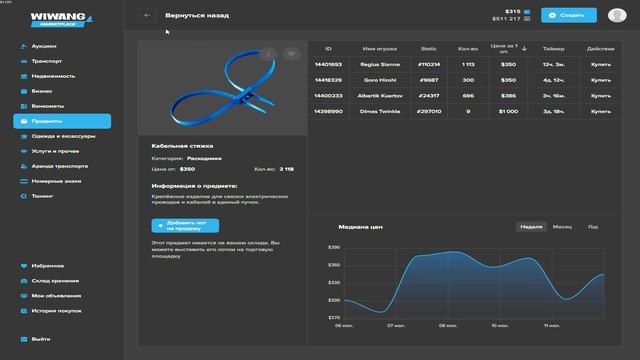Select the Предметы menu item
This screenshot has height=360, width=640.
click(62, 121)
